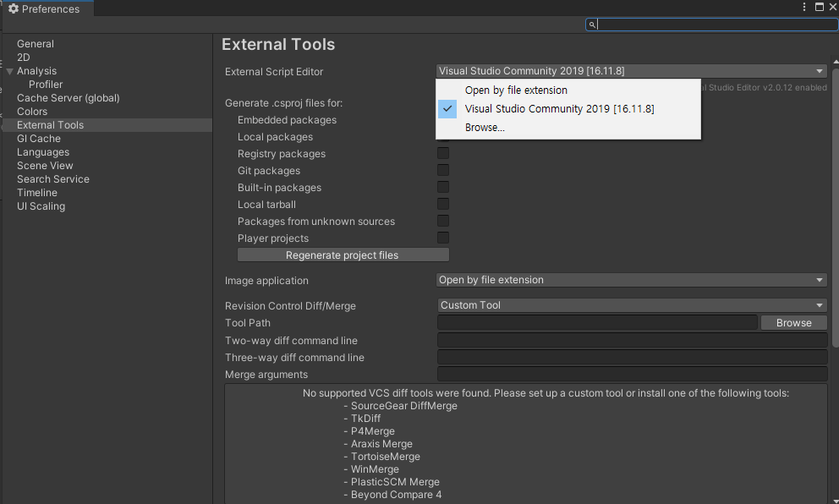
Task: Toggle Built-in packages checkbox
Action: click(x=443, y=187)
